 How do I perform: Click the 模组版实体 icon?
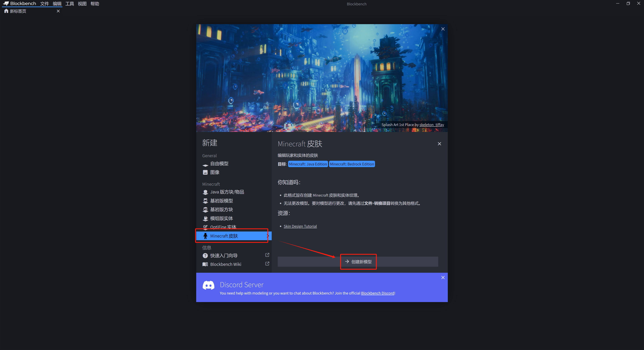pyautogui.click(x=205, y=219)
